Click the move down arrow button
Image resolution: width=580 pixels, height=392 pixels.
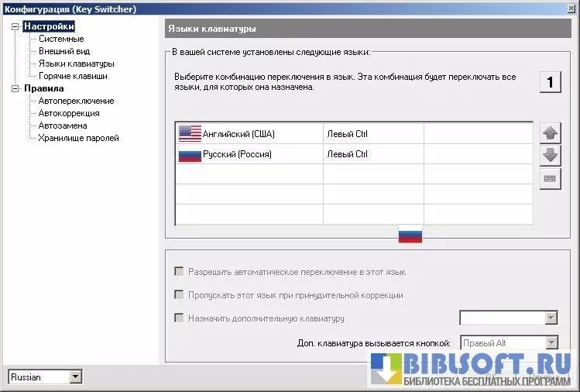551,155
